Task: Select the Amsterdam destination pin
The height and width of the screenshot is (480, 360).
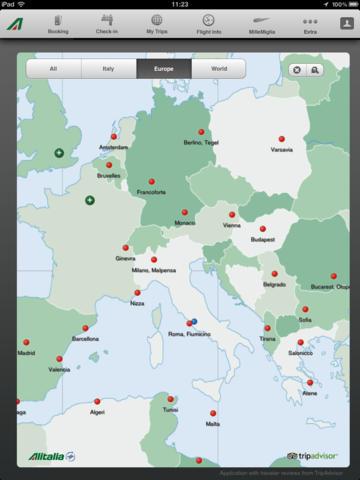Action: pyautogui.click(x=114, y=137)
